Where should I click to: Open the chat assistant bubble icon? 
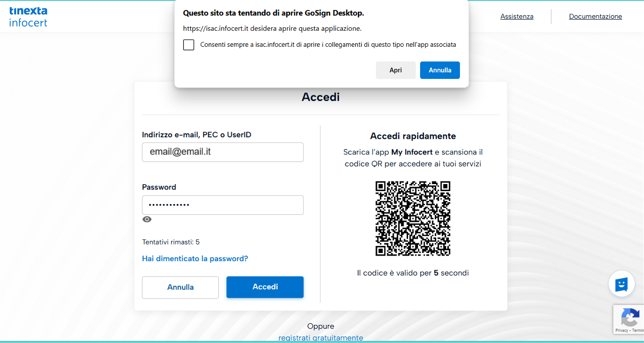(621, 284)
